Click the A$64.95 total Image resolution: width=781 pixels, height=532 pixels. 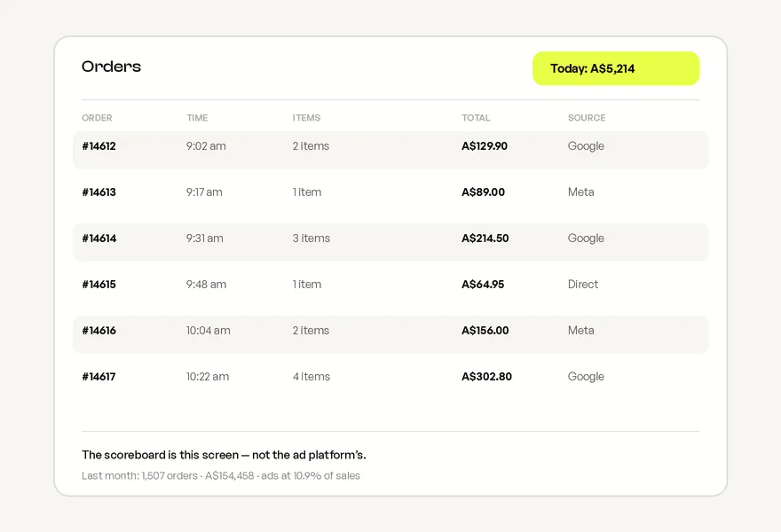point(483,284)
